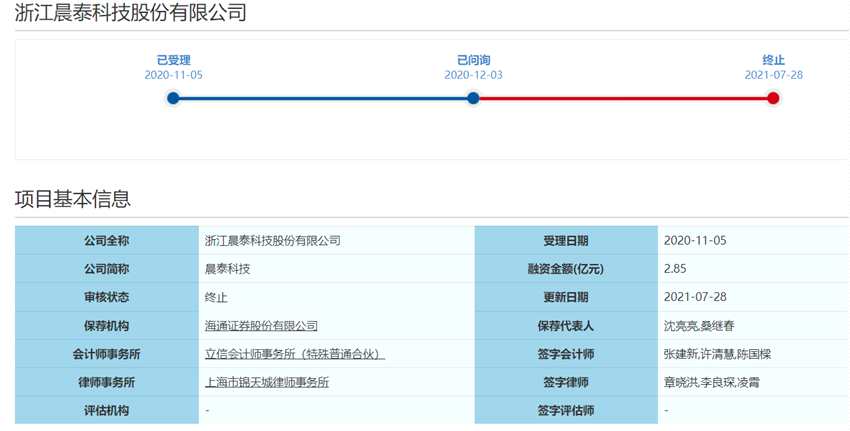Select the 更新日期 value 2021-07-28 in table
The width and height of the screenshot is (850, 431).
[x=754, y=297]
